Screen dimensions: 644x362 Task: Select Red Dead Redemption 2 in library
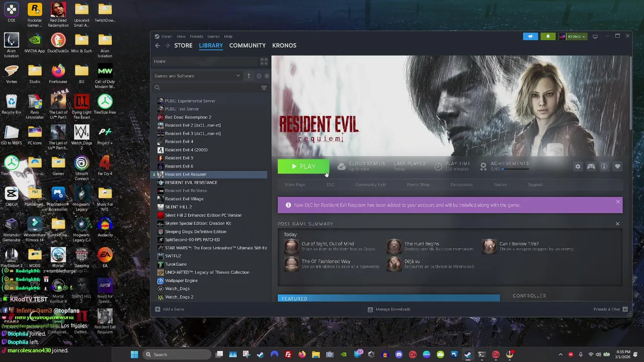[x=188, y=117]
